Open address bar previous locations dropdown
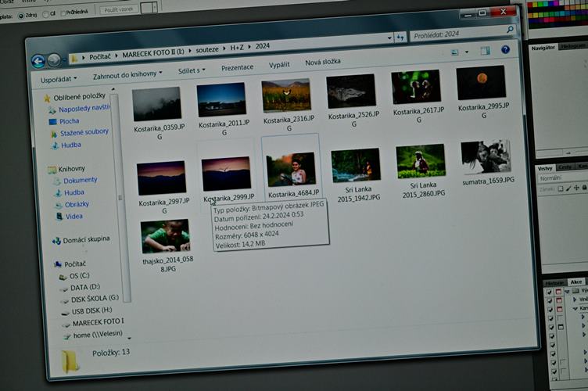 point(389,38)
